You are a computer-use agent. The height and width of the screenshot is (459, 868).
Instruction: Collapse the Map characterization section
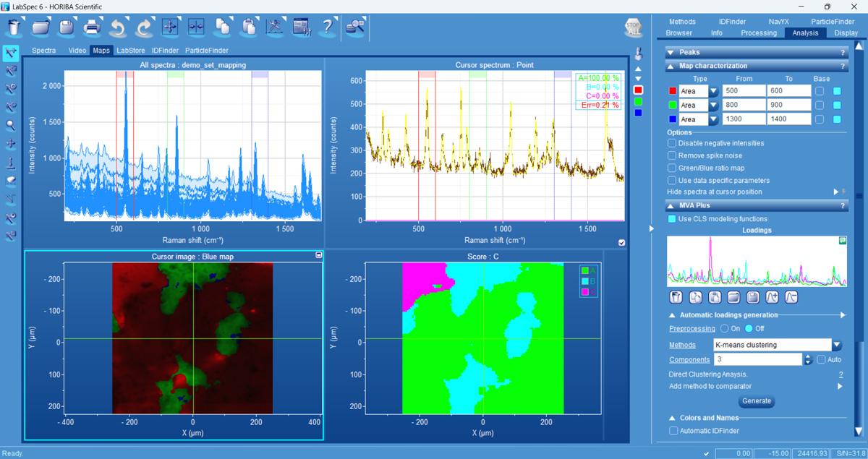[x=670, y=67]
